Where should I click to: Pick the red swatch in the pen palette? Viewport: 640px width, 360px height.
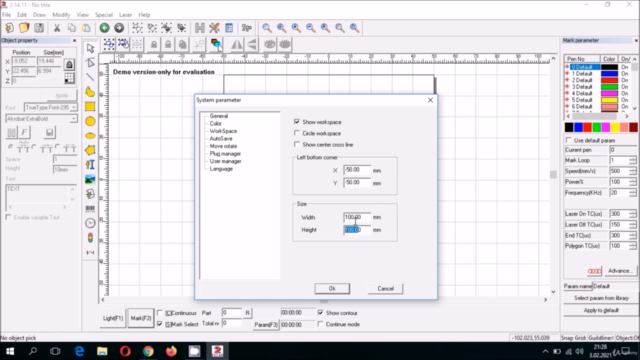pos(587,127)
